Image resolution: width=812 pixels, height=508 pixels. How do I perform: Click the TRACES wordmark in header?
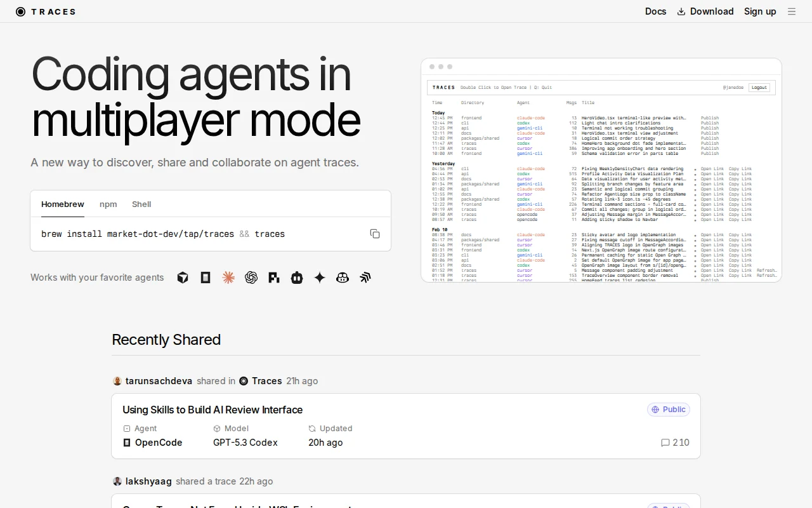pyautogui.click(x=54, y=11)
